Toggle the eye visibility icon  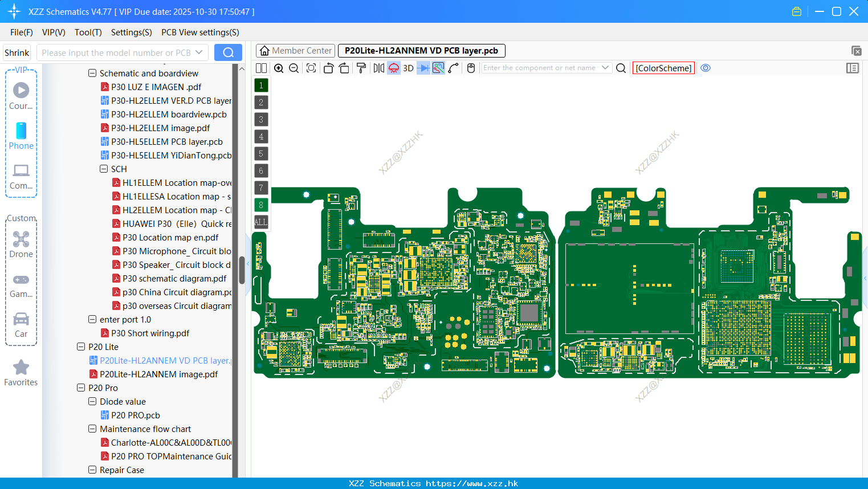[706, 68]
